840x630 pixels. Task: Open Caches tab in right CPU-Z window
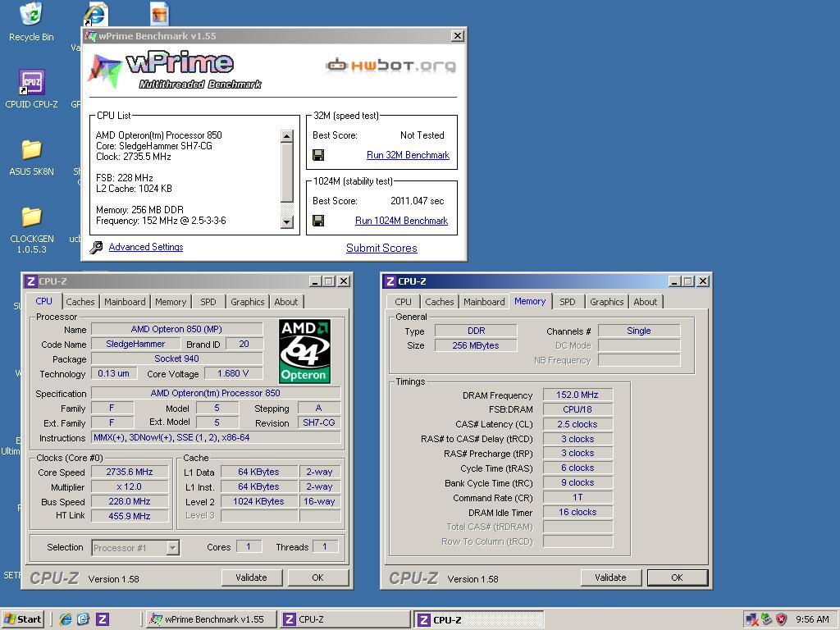(440, 302)
